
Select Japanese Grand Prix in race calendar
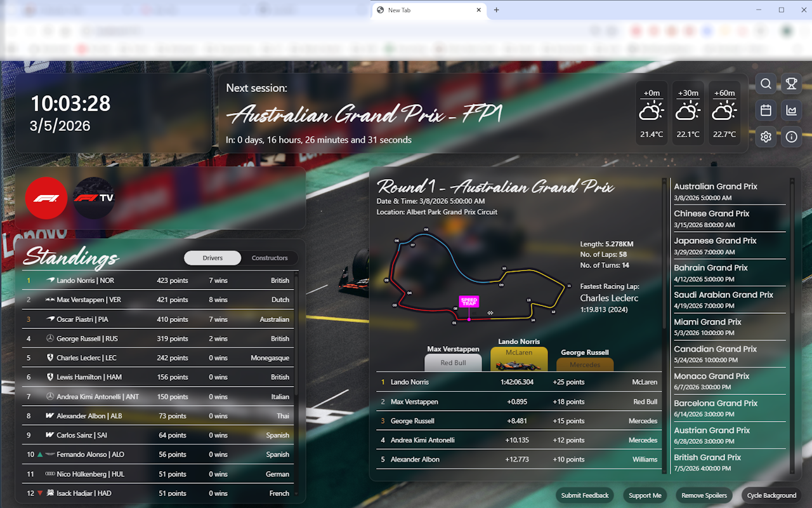pyautogui.click(x=730, y=246)
